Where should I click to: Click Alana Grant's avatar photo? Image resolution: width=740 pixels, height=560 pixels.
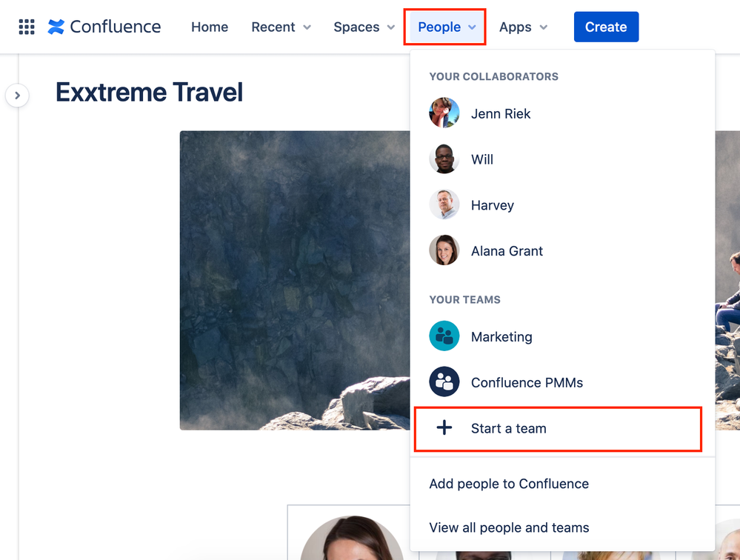pos(444,250)
